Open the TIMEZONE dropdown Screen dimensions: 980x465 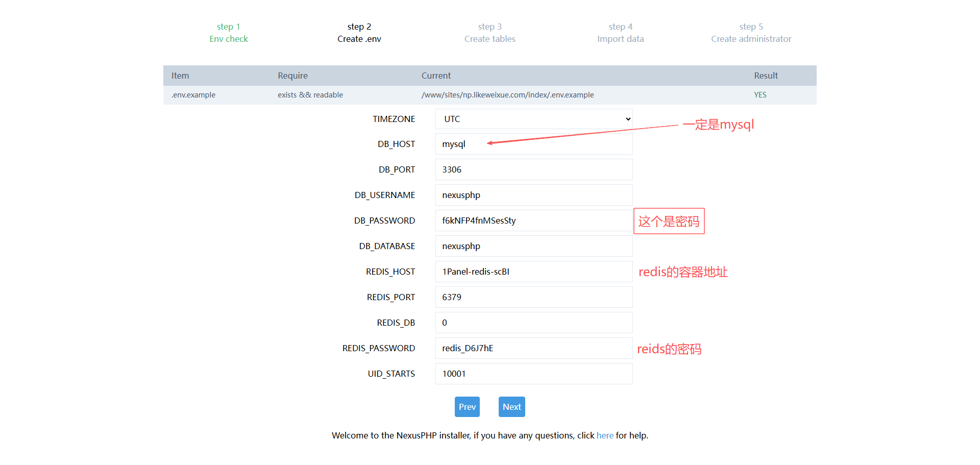[533, 119]
